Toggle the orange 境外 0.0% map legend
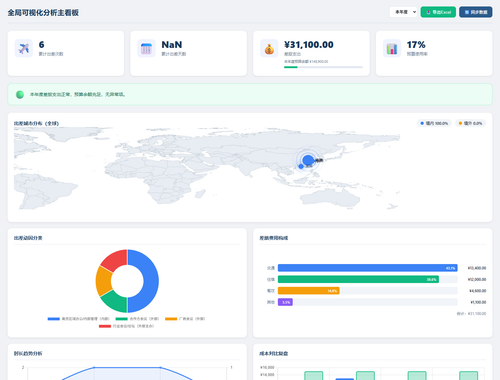 click(471, 123)
